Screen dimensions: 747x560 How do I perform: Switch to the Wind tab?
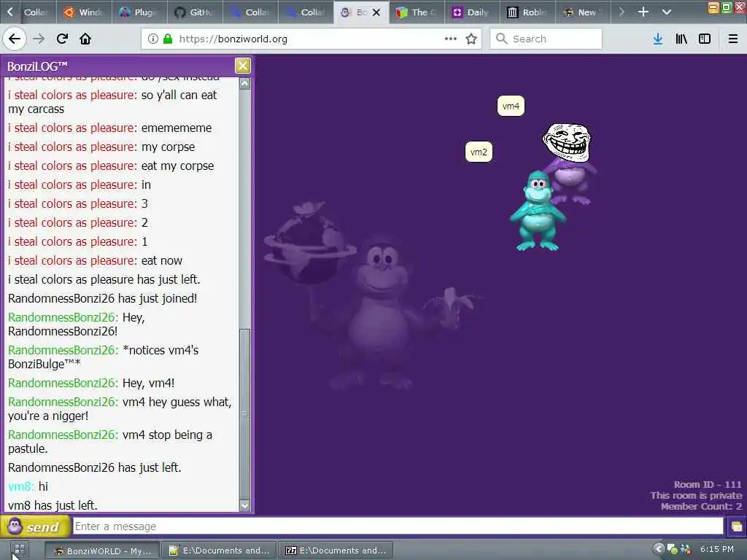pos(84,12)
